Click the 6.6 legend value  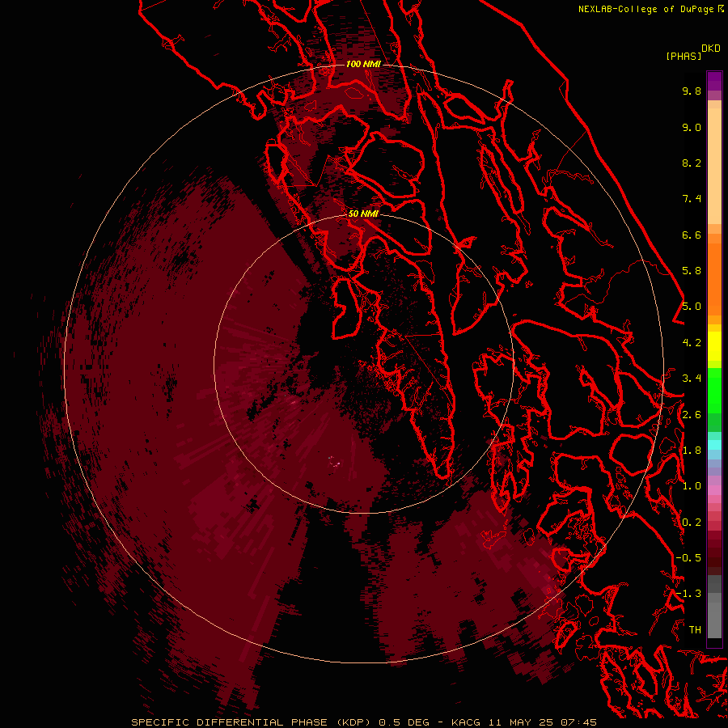pos(692,235)
